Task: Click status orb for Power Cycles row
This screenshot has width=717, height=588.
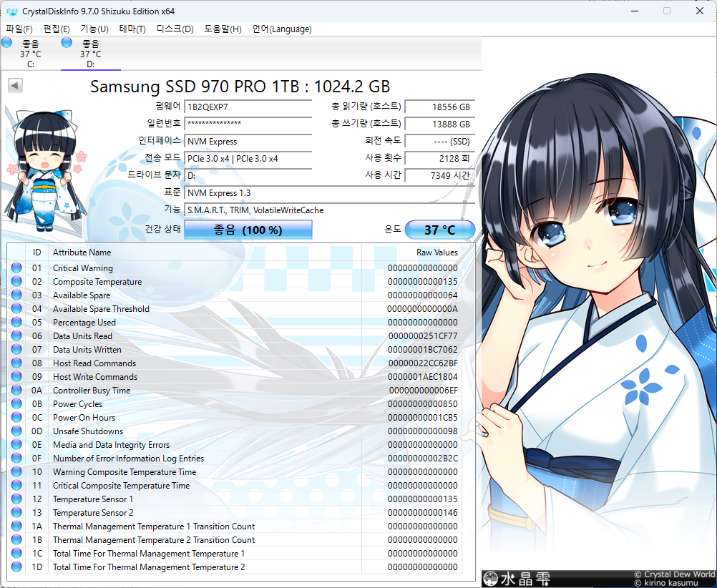Action: pyautogui.click(x=16, y=403)
